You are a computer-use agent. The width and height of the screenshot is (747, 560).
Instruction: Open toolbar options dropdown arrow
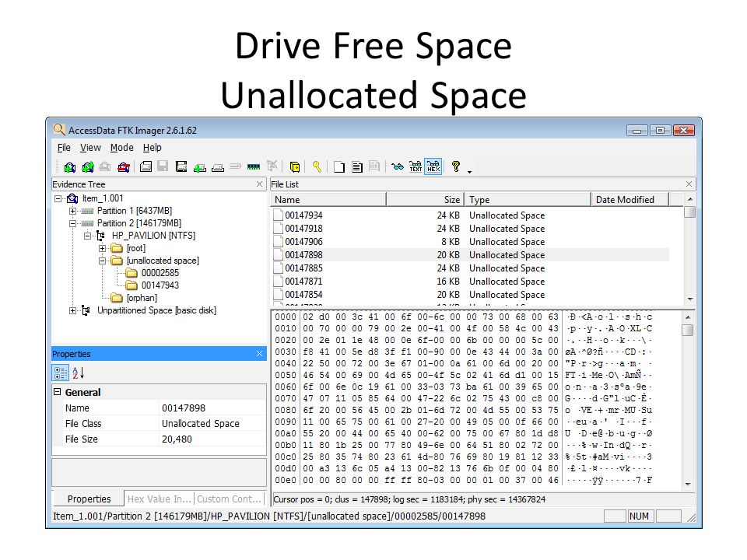(x=470, y=172)
